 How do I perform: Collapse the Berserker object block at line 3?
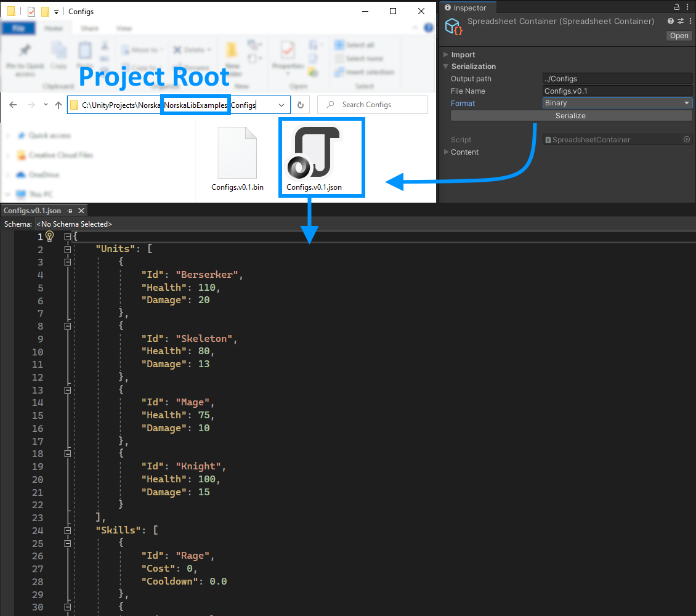pos(68,262)
